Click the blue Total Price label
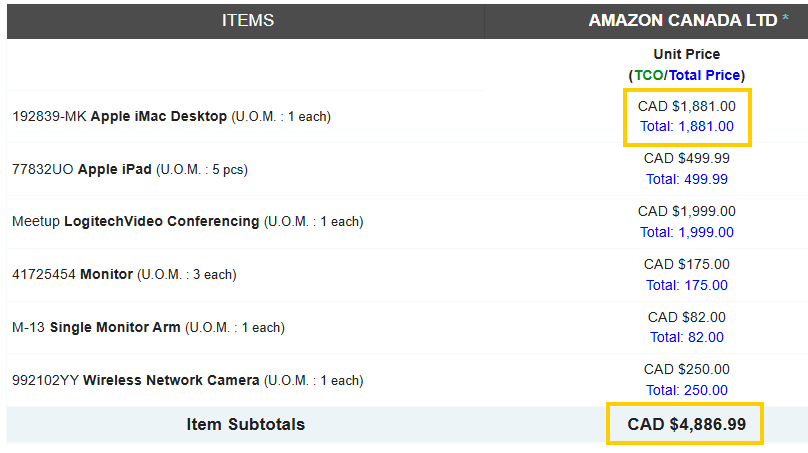808x453 pixels. (704, 75)
